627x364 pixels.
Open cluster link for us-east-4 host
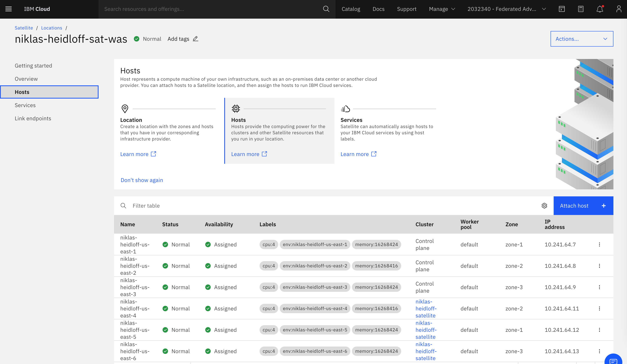coord(426,309)
